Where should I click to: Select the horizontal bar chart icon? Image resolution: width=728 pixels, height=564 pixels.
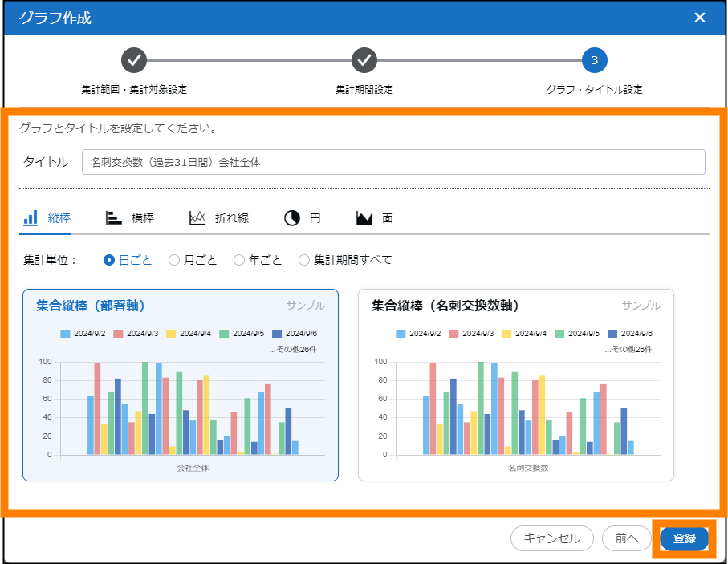coord(114,218)
